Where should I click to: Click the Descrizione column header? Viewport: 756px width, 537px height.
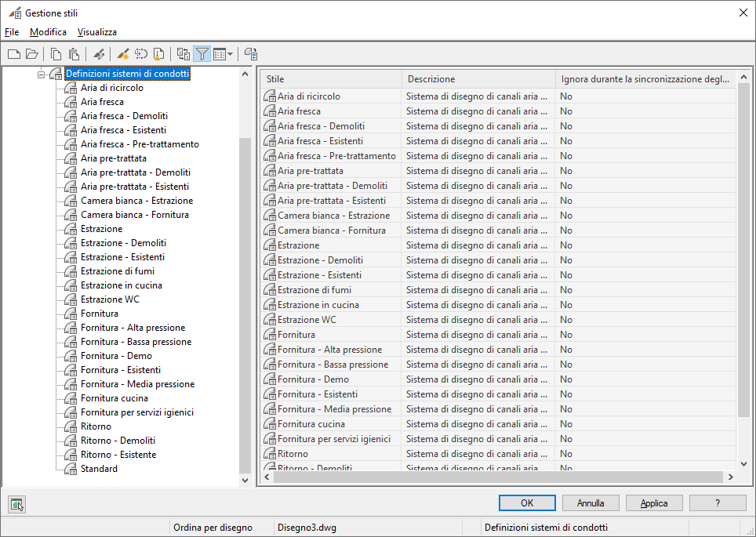478,79
